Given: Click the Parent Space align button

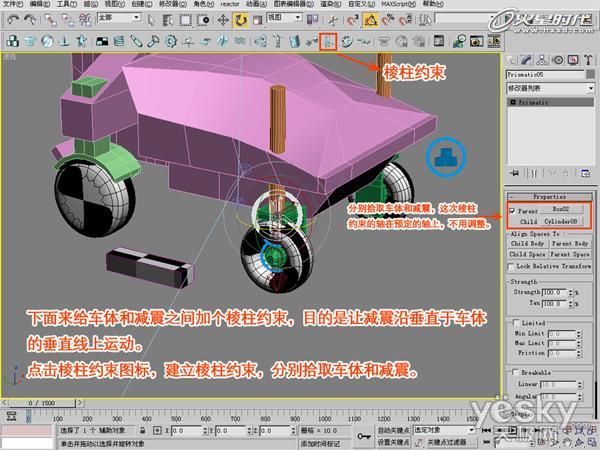Looking at the screenshot, I should [570, 254].
